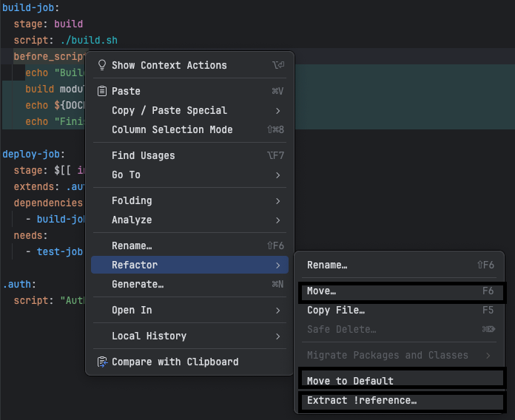Click the before_script key in the editor
This screenshot has height=420, width=515.
coord(49,56)
